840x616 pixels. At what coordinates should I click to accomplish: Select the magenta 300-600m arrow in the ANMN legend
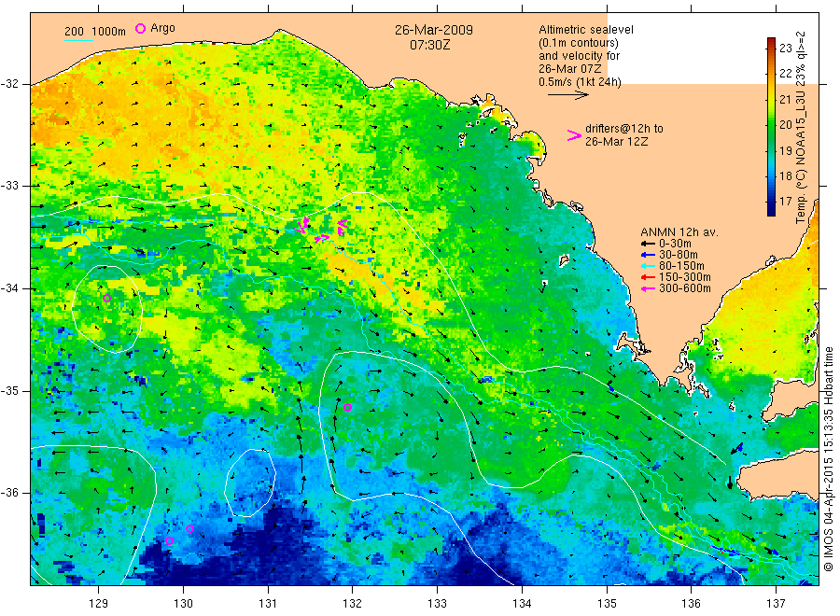click(648, 288)
